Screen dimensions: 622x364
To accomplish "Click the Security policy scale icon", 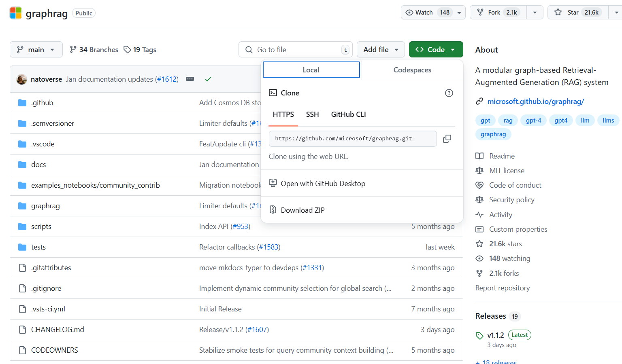I will [479, 200].
